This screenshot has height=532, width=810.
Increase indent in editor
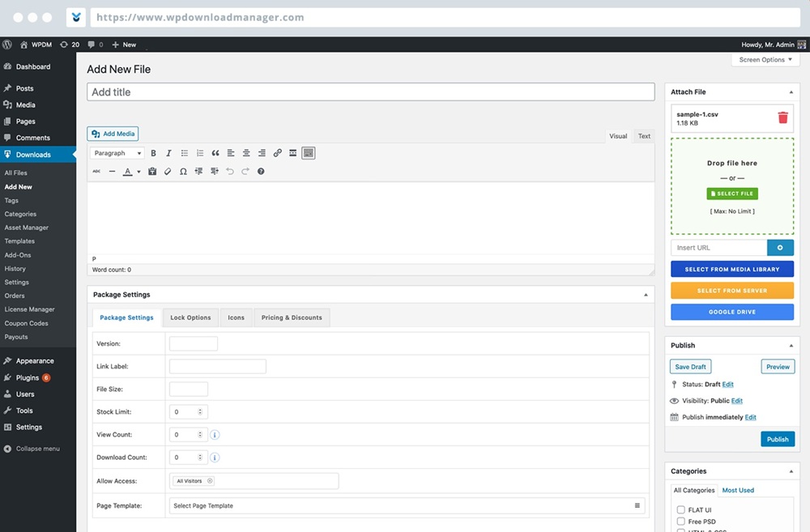click(215, 172)
